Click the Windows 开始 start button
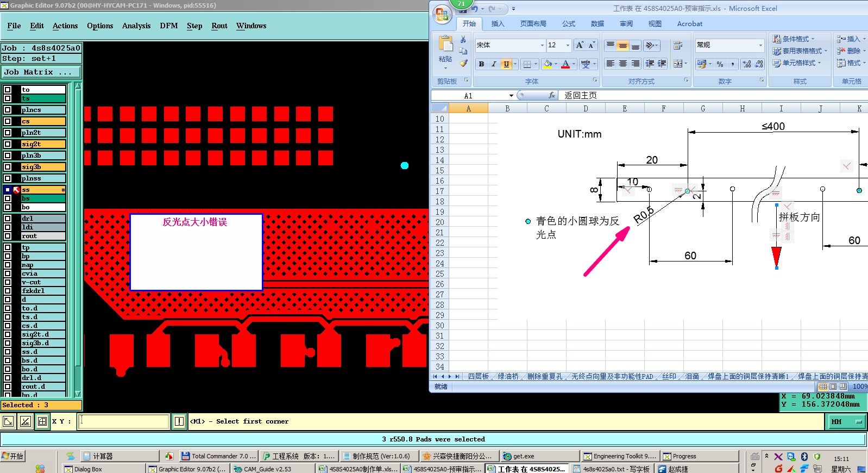868x473 pixels. coord(14,456)
